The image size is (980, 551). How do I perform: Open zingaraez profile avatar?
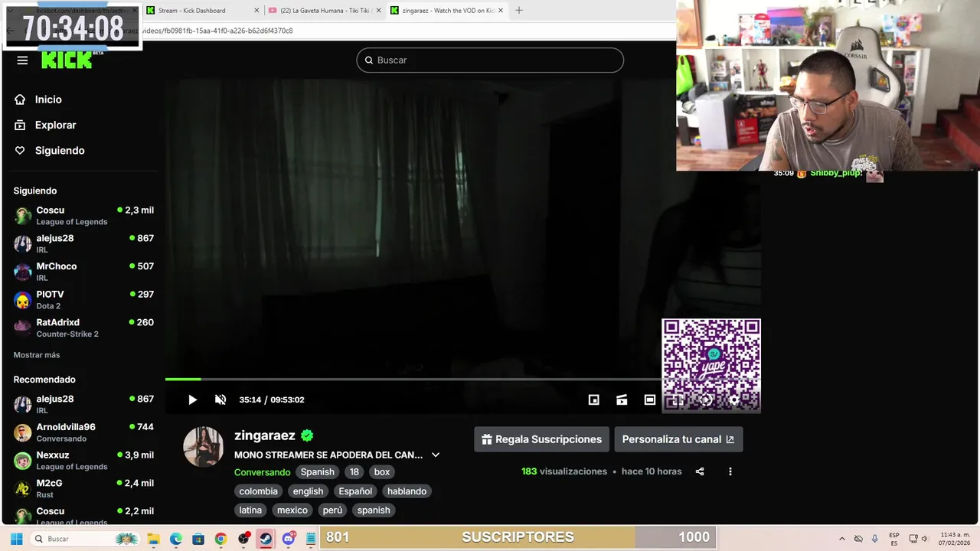point(204,447)
